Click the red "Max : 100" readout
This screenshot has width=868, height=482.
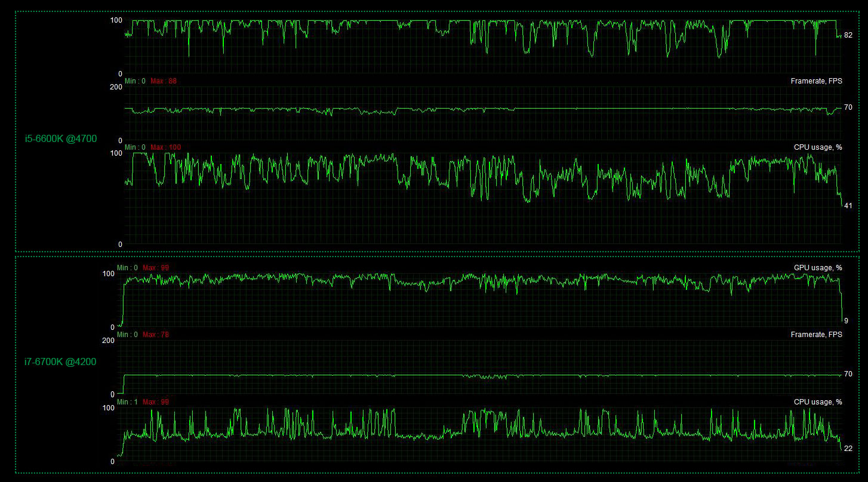click(165, 147)
